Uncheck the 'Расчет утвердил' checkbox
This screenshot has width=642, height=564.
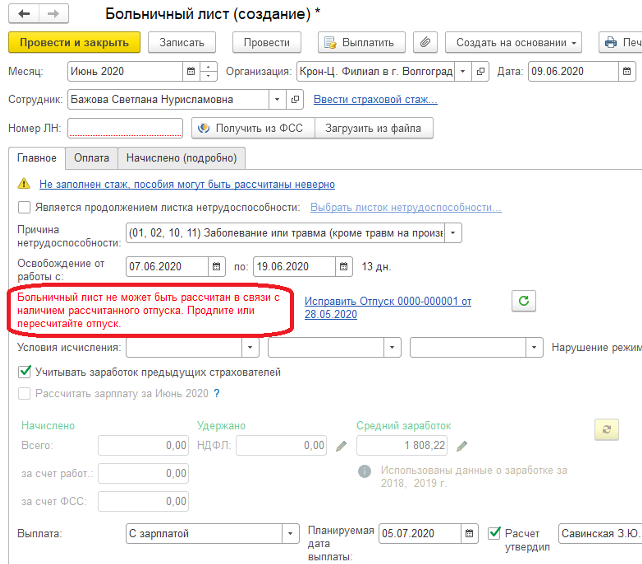(x=494, y=533)
